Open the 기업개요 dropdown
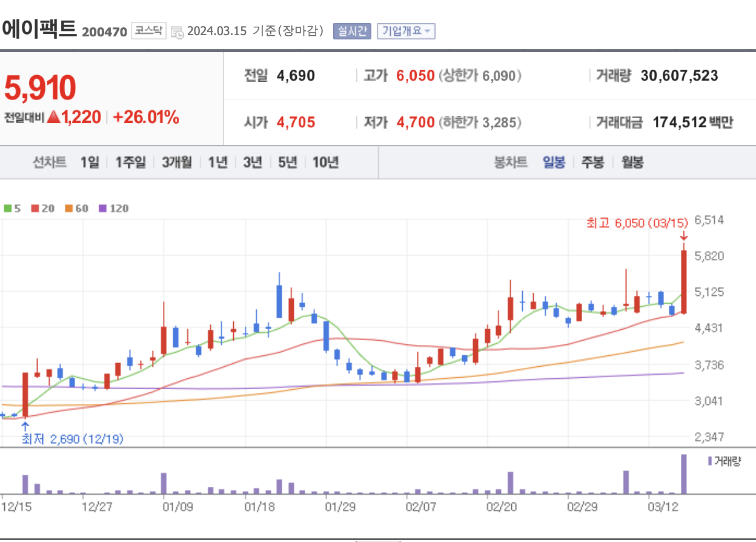 click(x=406, y=31)
